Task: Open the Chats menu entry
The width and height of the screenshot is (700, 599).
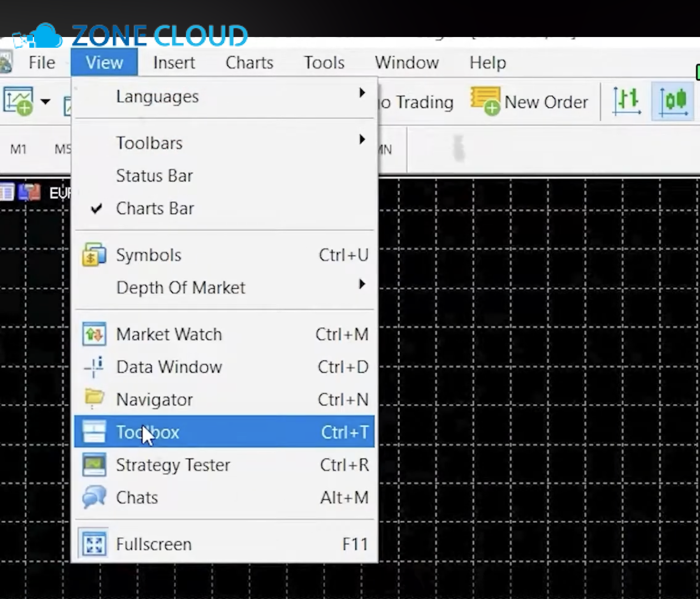Action: coord(224,497)
